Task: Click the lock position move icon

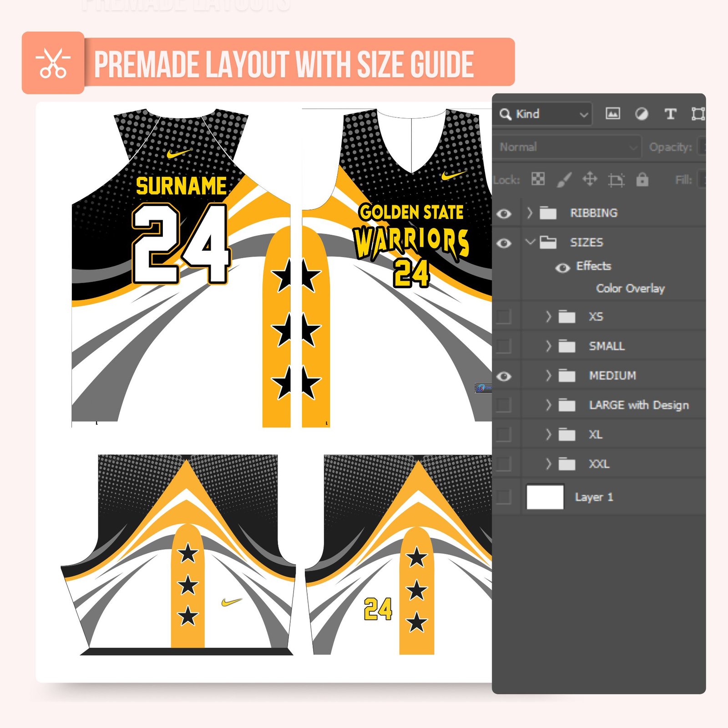Action: click(590, 179)
